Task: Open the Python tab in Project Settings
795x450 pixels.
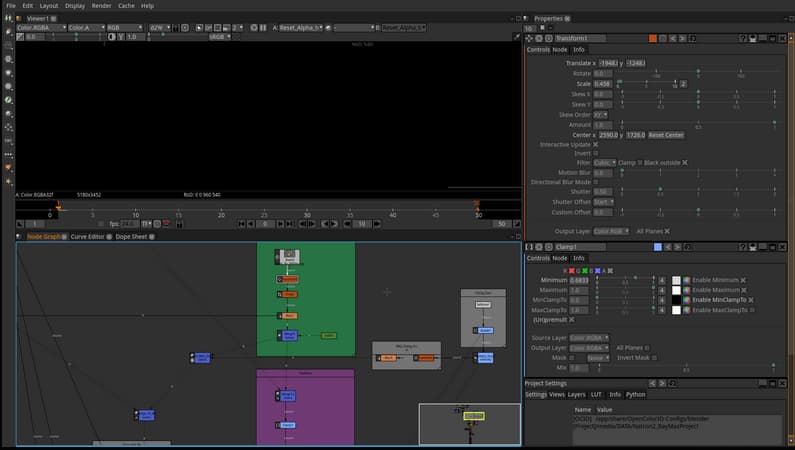Action: [x=636, y=395]
